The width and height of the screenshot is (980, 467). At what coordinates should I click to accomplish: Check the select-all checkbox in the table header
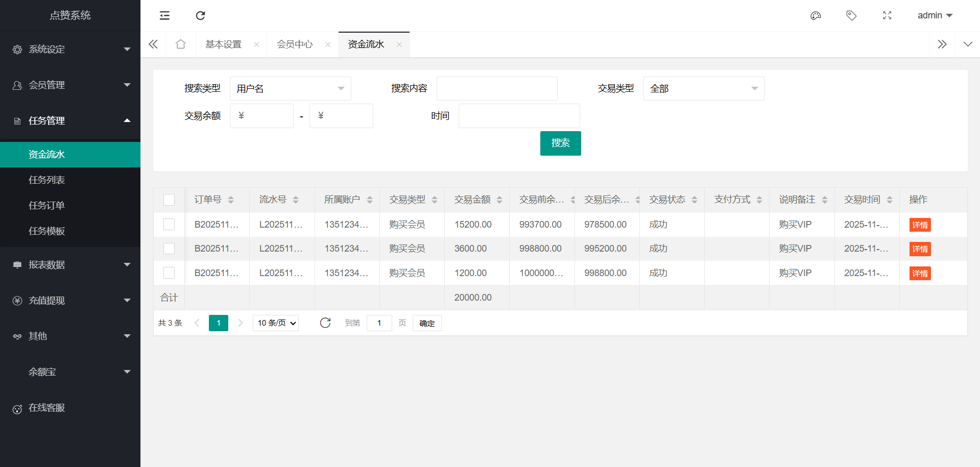[169, 200]
